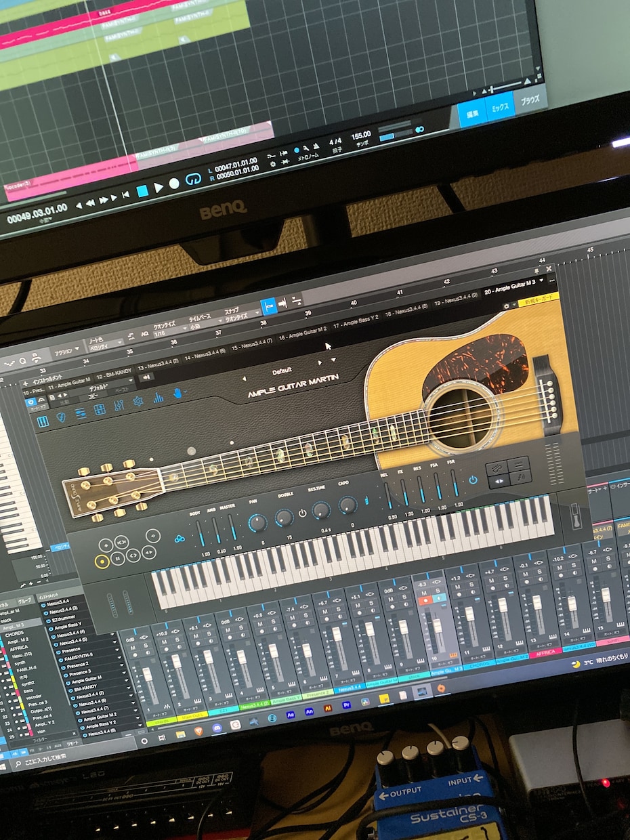
Task: Open the Default preset name in Ample Guitar
Action: coord(282,371)
